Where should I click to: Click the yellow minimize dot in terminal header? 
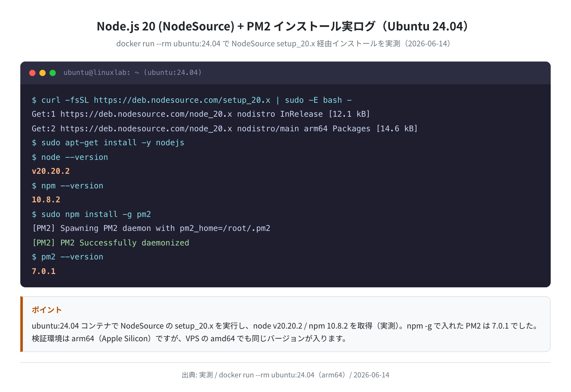(43, 73)
